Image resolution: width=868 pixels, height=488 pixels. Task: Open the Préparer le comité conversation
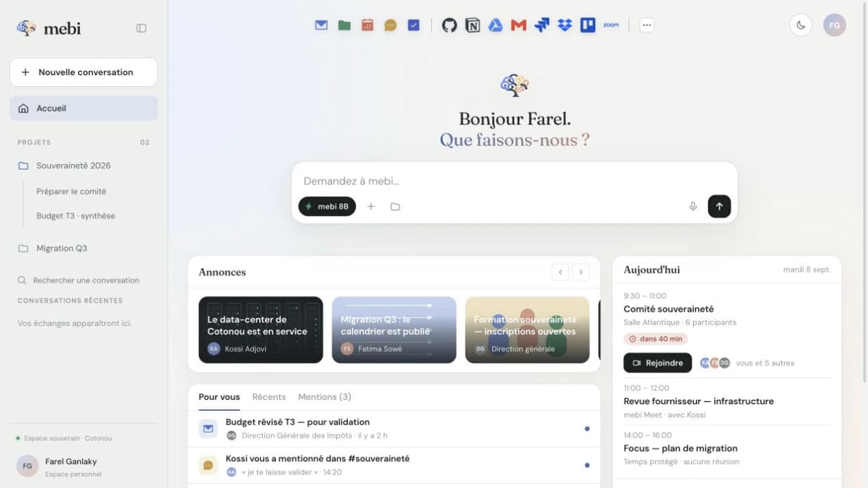[x=71, y=191]
